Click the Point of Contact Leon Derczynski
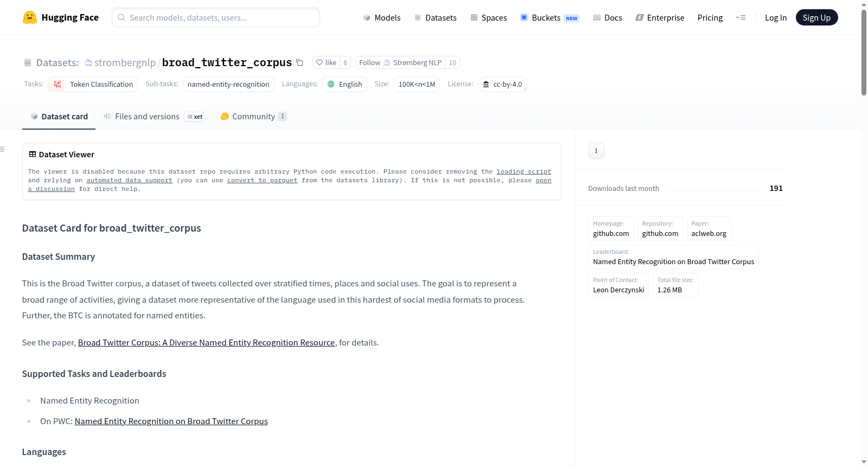 click(x=618, y=285)
